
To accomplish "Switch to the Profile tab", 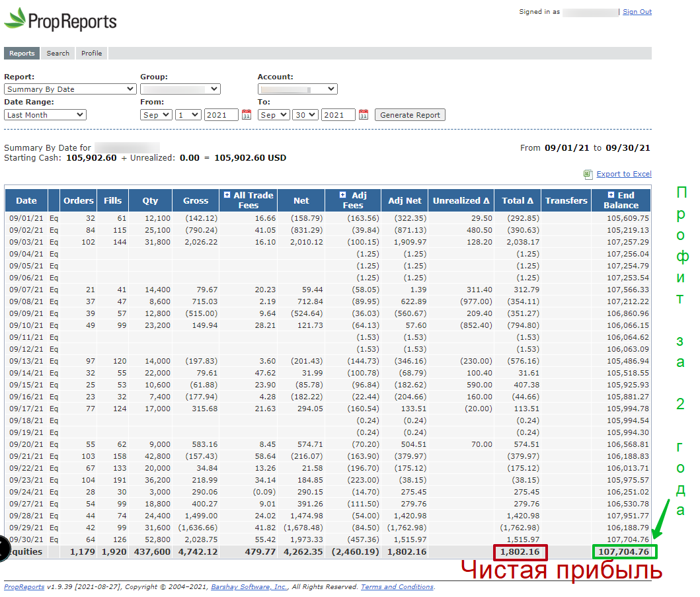I will click(x=92, y=54).
